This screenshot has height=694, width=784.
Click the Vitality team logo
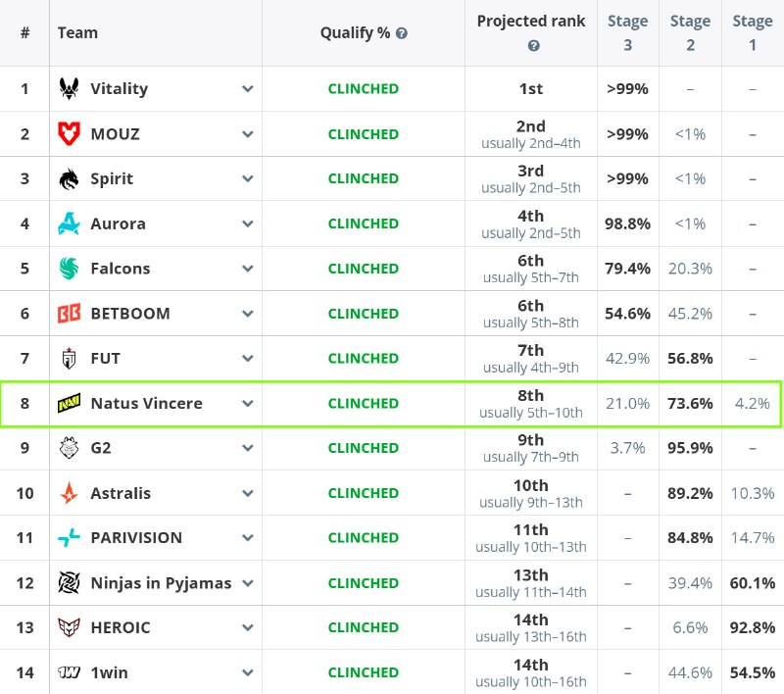pyautogui.click(x=69, y=88)
